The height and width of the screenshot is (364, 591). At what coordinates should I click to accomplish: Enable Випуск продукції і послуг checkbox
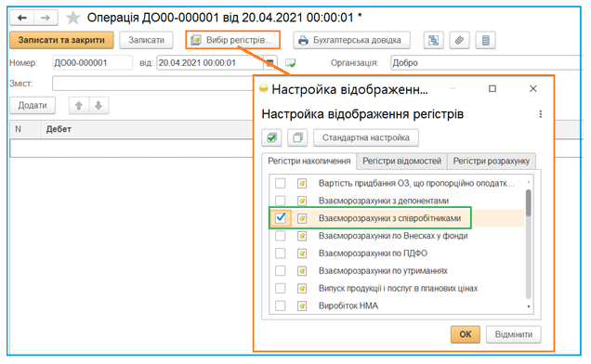click(x=280, y=288)
